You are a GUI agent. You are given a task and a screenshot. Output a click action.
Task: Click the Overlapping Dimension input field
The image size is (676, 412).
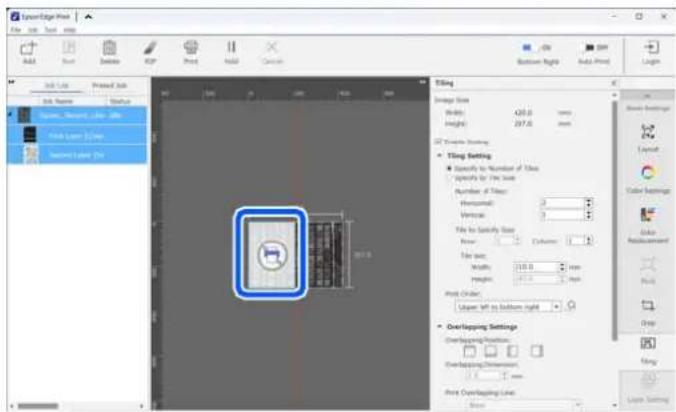[483, 376]
